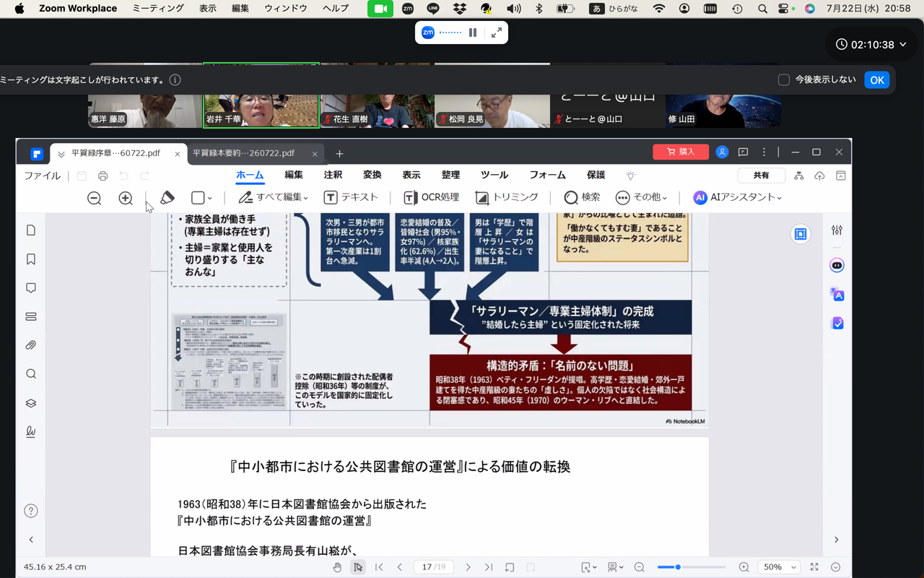Viewport: 924px width, 578px height.
Task: Open the ファイル menu
Action: (42, 176)
